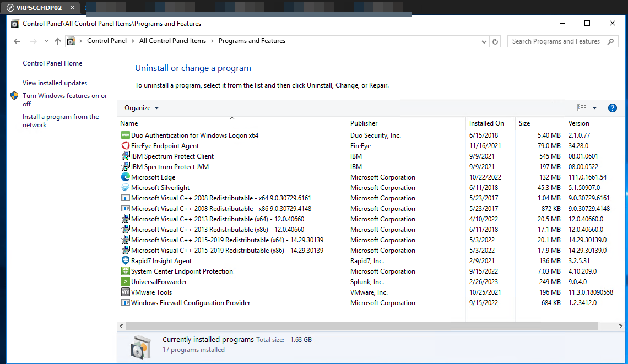628x364 pixels.
Task: Click the IBM Spectrum Protect Client icon
Action: 126,156
